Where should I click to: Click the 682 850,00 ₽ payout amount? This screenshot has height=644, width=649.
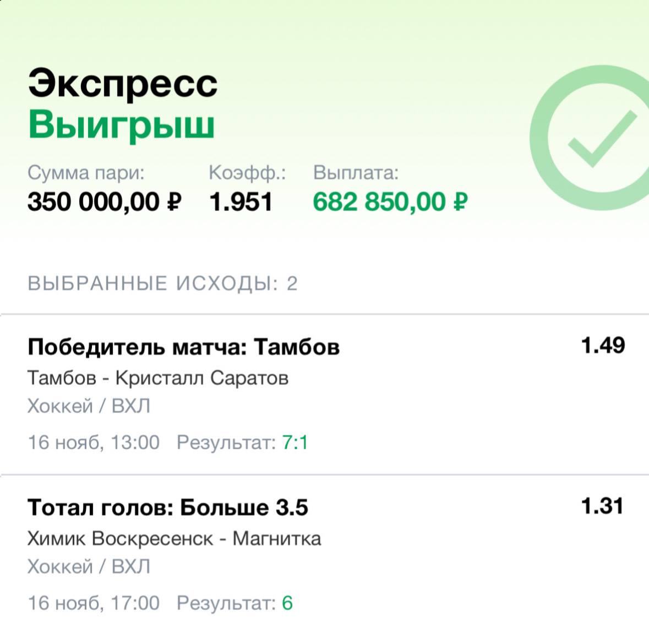[x=390, y=202]
